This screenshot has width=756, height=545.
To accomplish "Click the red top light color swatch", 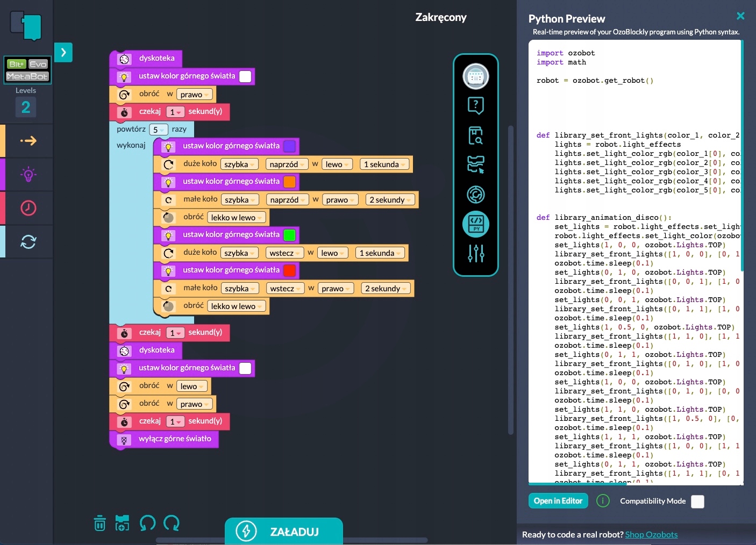I will pos(289,270).
